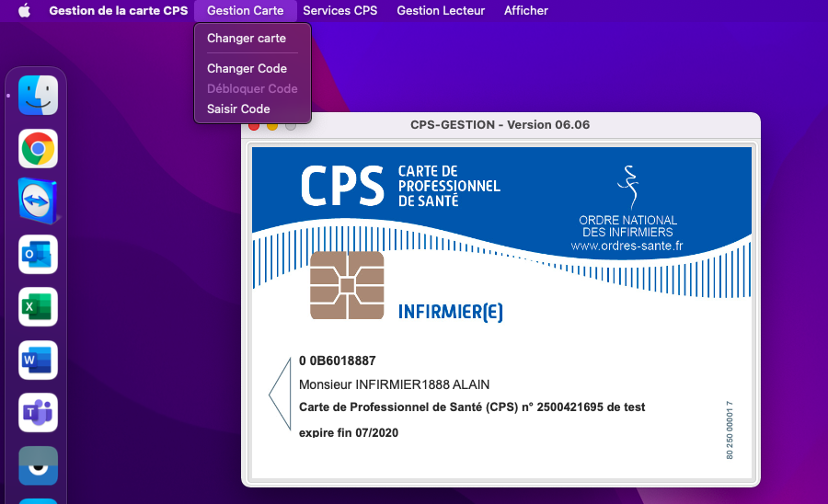This screenshot has height=504, width=828.
Task: Click the CPS-GESTION window title bar
Action: pos(500,125)
